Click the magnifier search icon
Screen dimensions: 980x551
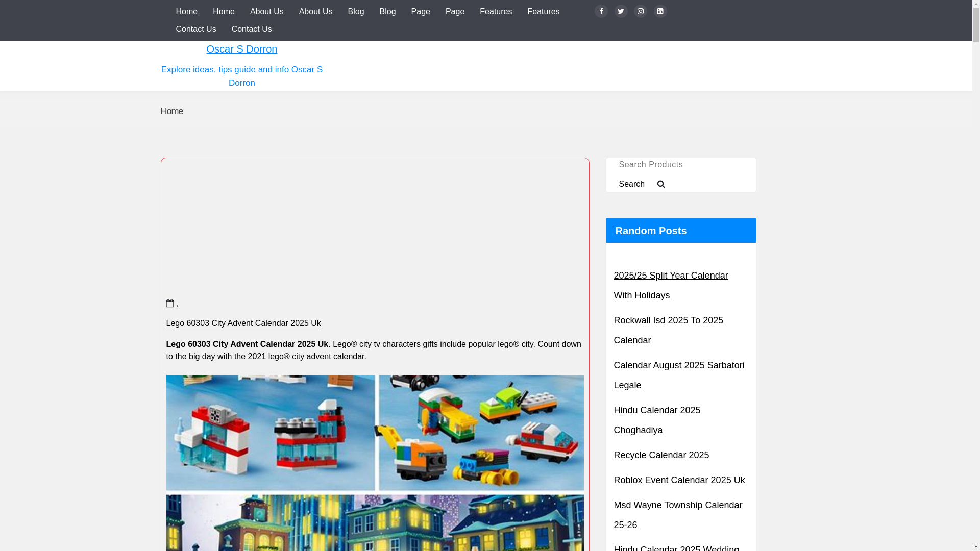coord(661,184)
